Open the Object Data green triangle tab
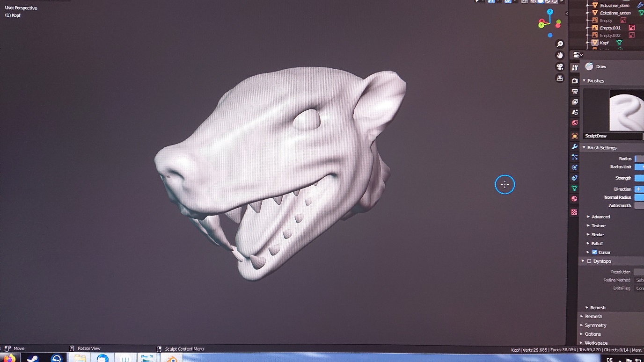The height and width of the screenshot is (362, 644). coord(575,188)
